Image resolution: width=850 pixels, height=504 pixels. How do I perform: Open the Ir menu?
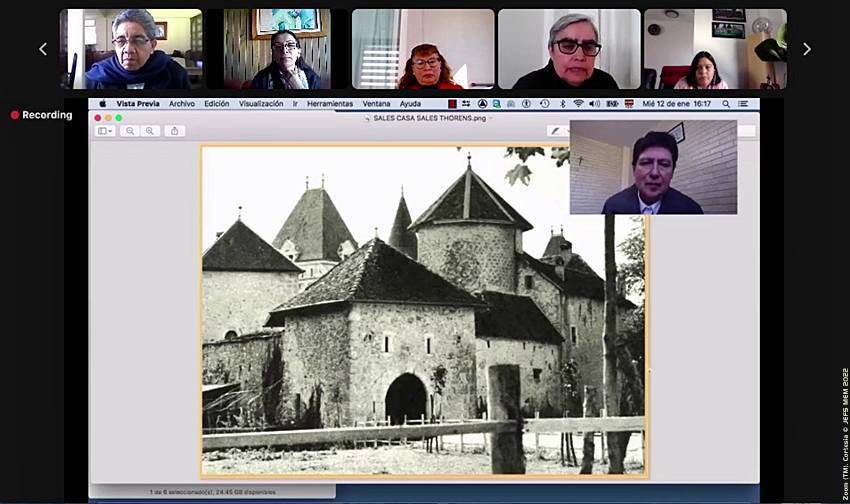point(295,104)
